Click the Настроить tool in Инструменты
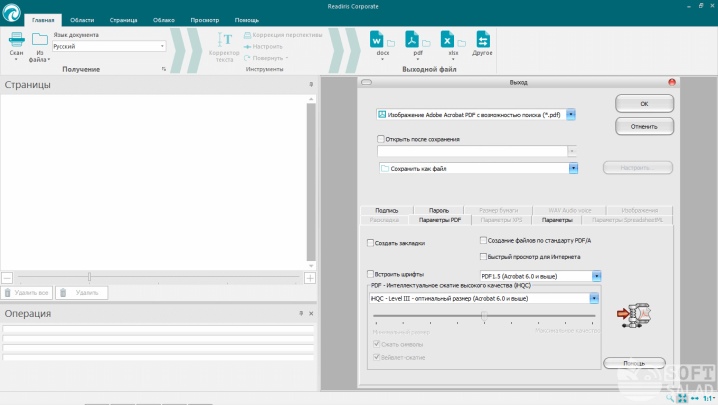Viewport: 718px width, 405px height. coord(263,46)
